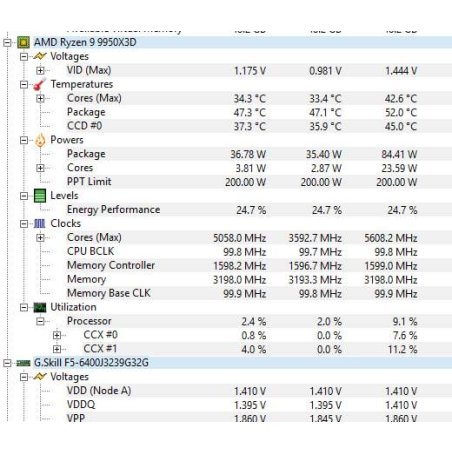This screenshot has height=452, width=452.
Task: Select the VDDQ row label
Action: tap(81, 404)
